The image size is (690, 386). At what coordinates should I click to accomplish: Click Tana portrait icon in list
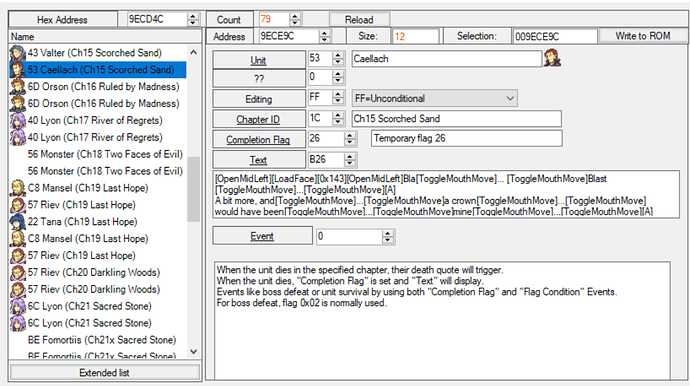coord(18,221)
